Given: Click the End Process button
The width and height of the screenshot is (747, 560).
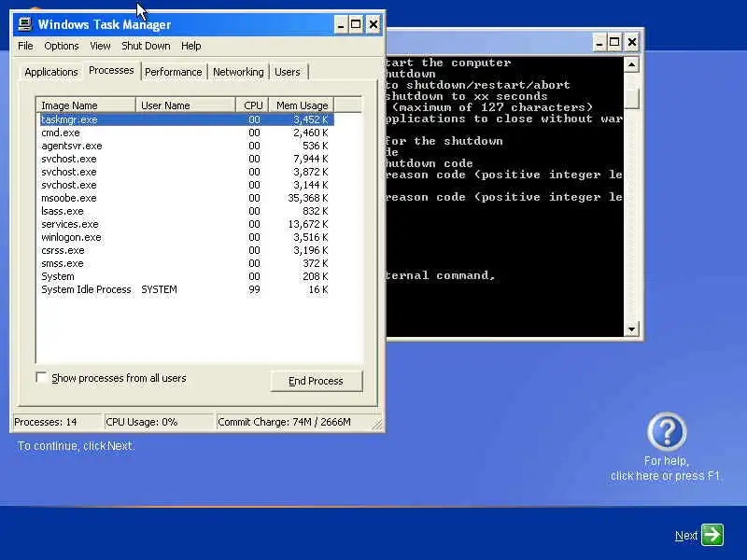Looking at the screenshot, I should coord(316,381).
